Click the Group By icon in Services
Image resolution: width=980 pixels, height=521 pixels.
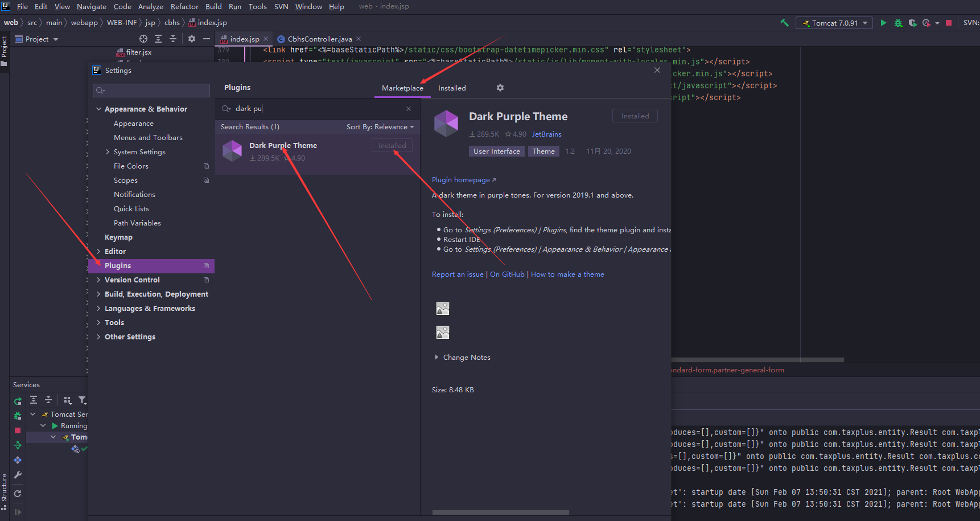[68, 400]
